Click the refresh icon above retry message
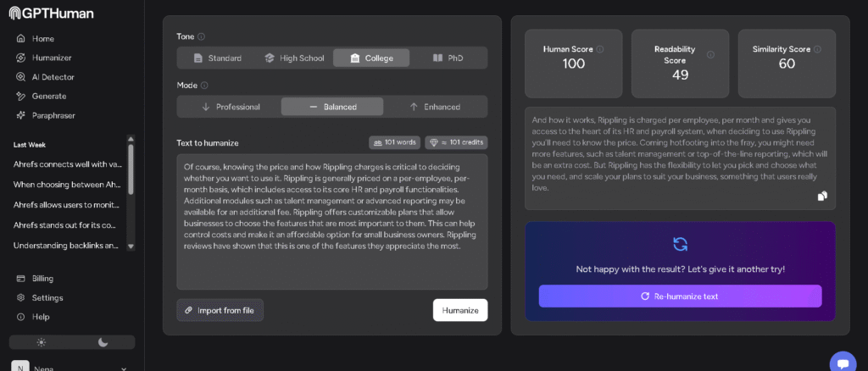This screenshot has width=868, height=371. coord(680,244)
